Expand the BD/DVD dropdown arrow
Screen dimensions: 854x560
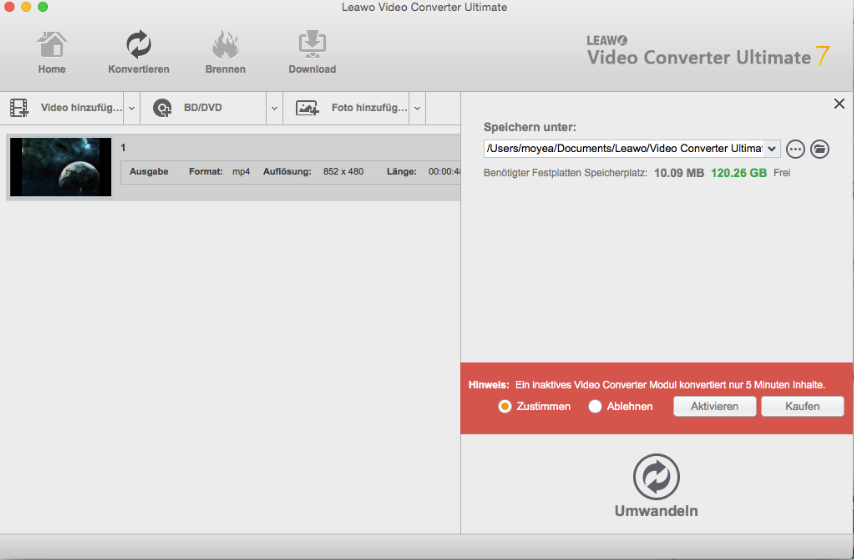[274, 108]
